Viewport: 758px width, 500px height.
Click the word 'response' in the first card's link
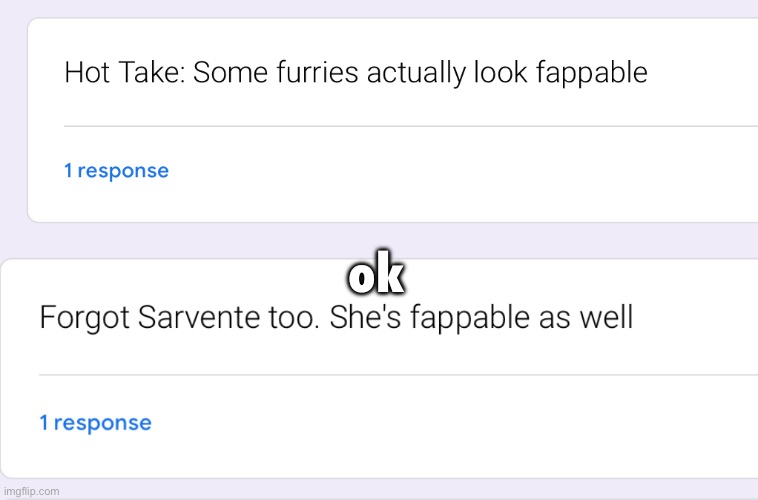pyautogui.click(x=123, y=172)
